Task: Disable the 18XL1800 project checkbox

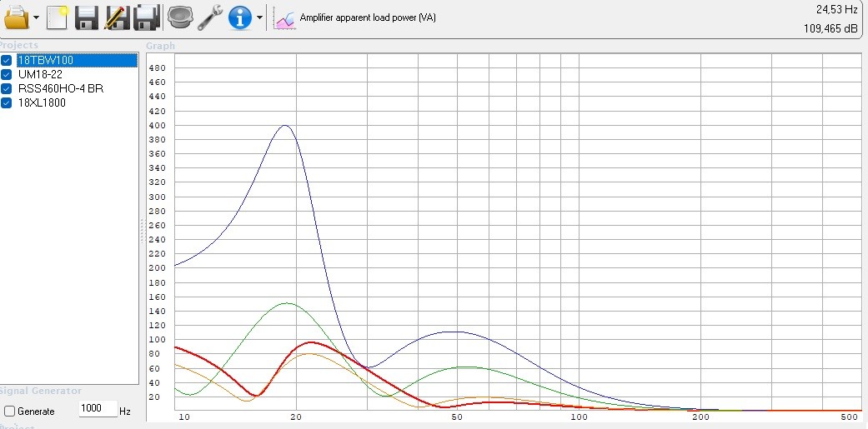Action: pyautogui.click(x=7, y=102)
